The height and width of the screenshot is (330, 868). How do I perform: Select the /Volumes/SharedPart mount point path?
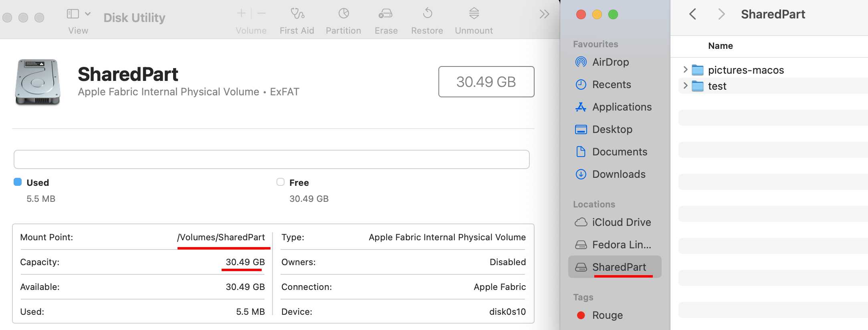[221, 237]
